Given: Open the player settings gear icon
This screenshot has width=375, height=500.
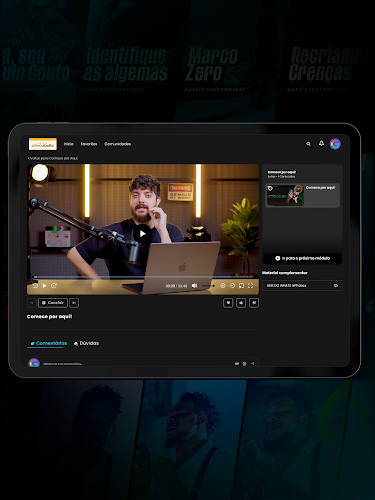Looking at the screenshot, I should 223,286.
